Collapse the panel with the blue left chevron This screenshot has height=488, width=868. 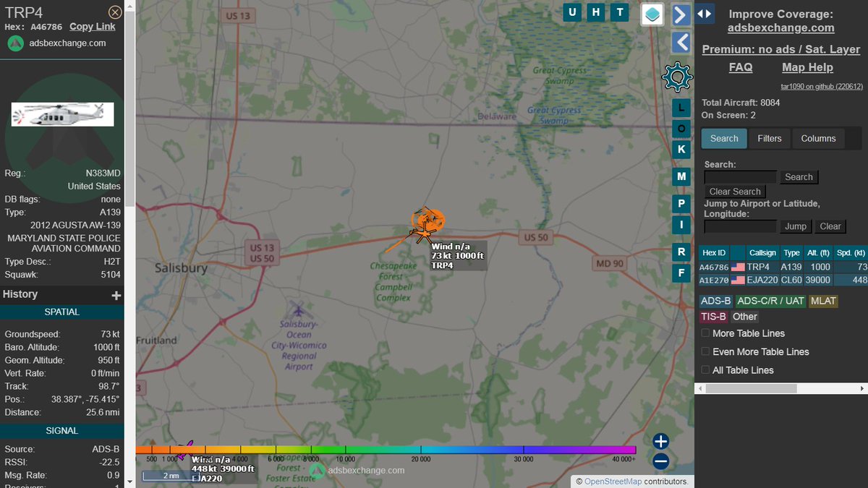pos(681,42)
